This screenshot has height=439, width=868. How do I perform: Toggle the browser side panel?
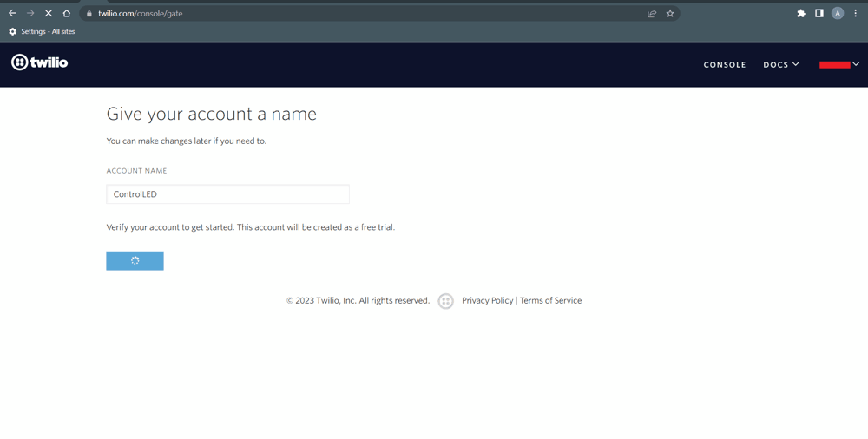pos(819,14)
